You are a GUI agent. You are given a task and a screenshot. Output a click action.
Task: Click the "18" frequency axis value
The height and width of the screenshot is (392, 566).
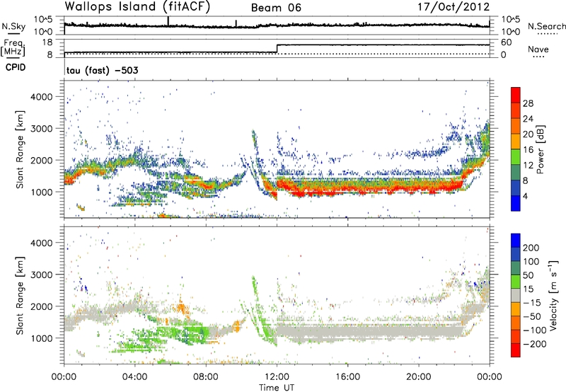47,42
